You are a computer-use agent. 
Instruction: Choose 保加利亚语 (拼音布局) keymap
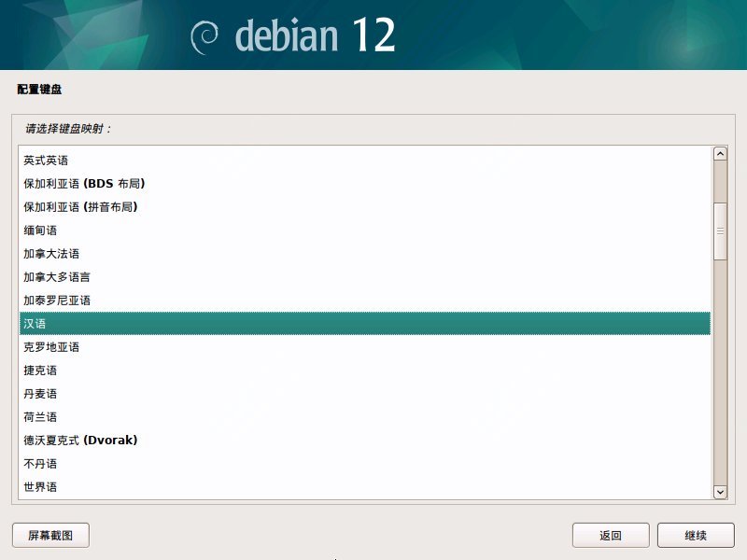point(87,207)
